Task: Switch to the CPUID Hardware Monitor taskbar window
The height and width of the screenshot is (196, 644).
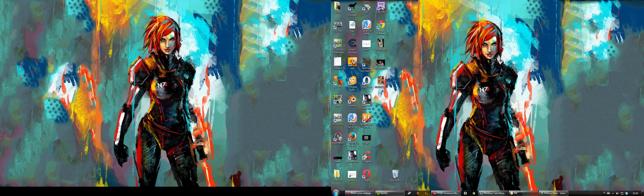Action: click(x=446, y=193)
